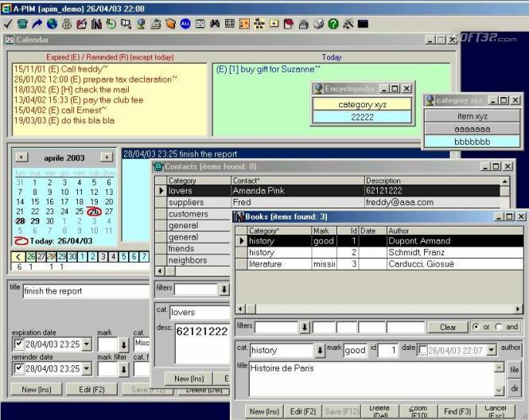This screenshot has width=529, height=420.
Task: Click the black screen toolbar icon
Action: pos(363,24)
